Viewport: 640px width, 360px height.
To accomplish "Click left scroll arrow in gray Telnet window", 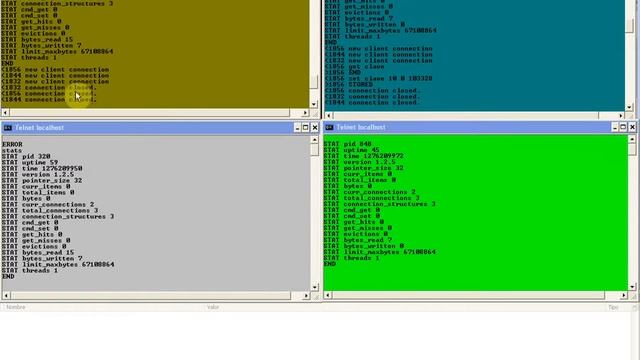I will click(x=6, y=295).
